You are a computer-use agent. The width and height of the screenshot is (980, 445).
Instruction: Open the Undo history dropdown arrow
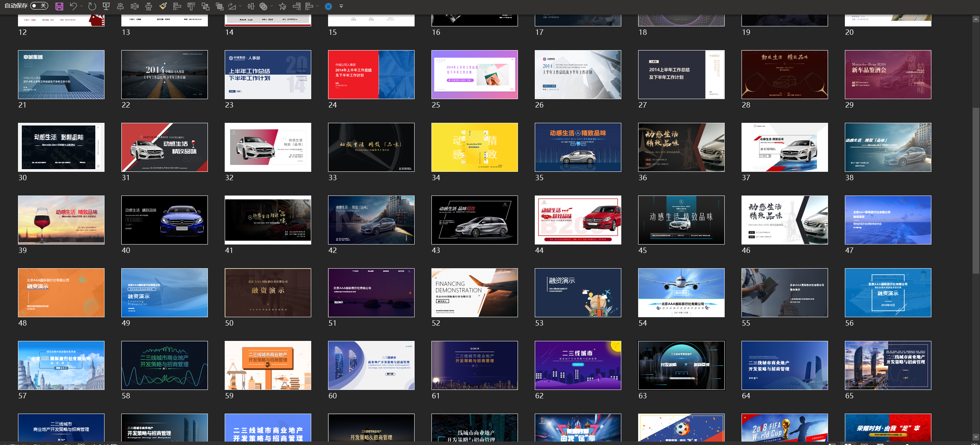(81, 6)
